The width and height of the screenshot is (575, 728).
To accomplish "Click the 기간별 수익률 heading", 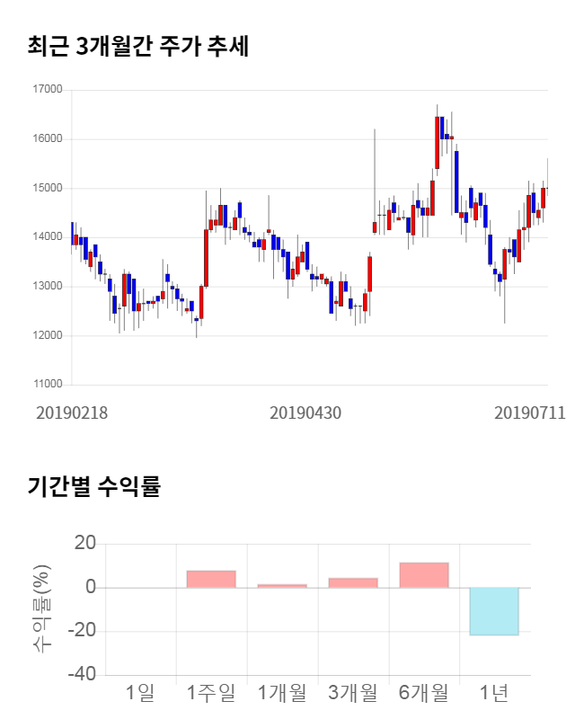I will (x=93, y=488).
